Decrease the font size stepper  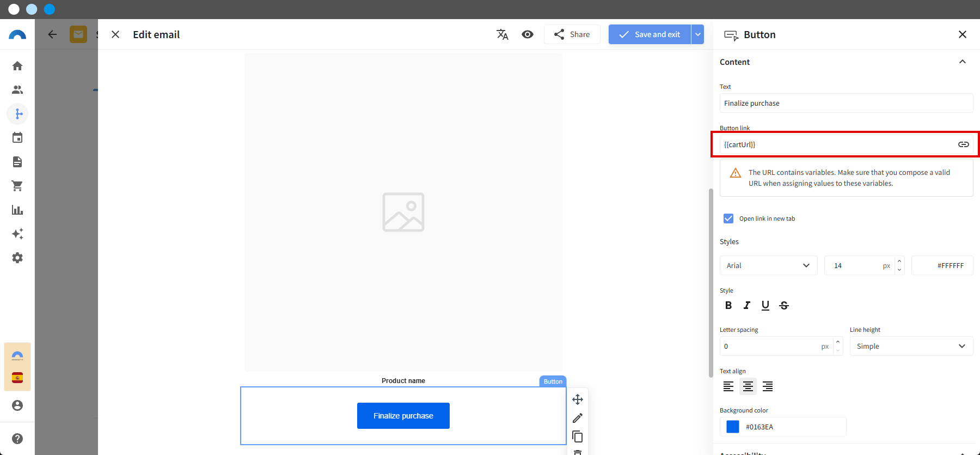coord(899,270)
